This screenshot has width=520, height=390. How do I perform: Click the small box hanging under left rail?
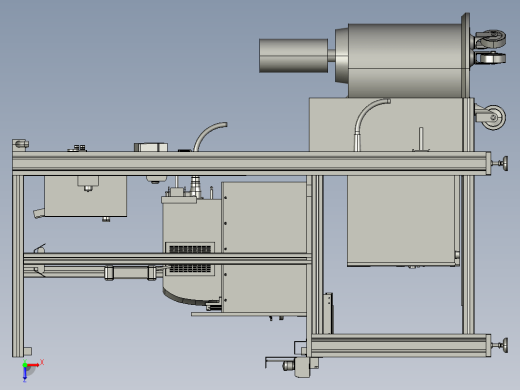(85, 196)
